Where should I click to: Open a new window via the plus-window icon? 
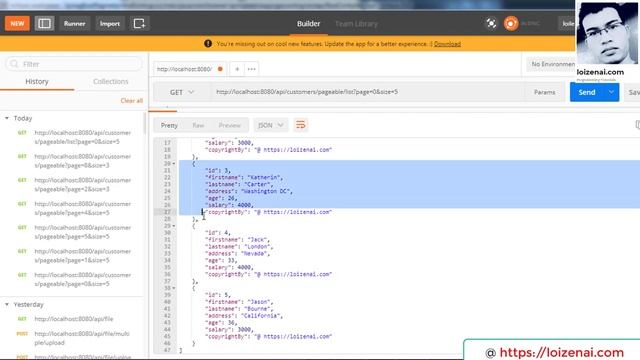(139, 24)
